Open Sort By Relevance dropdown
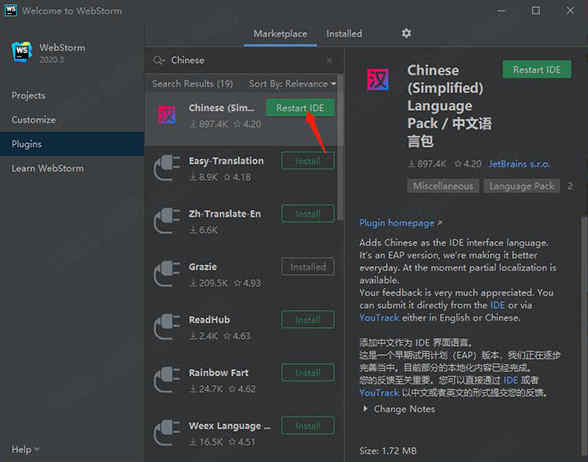 292,84
